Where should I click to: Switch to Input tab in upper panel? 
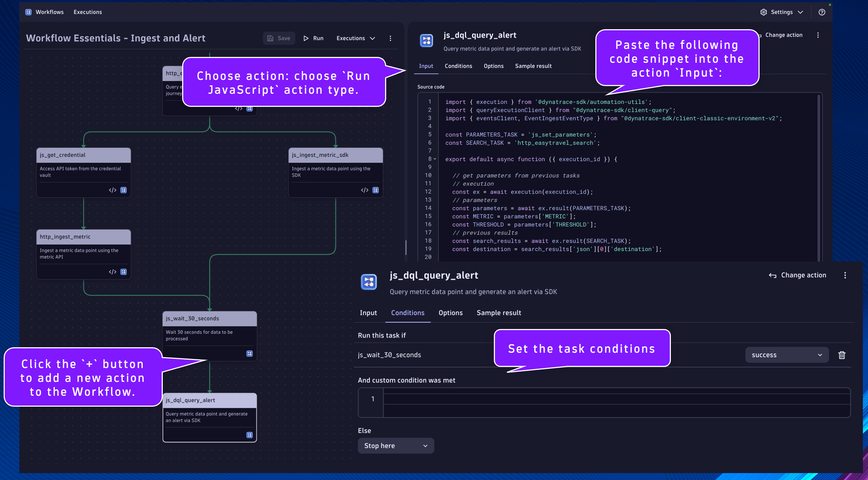pos(426,66)
